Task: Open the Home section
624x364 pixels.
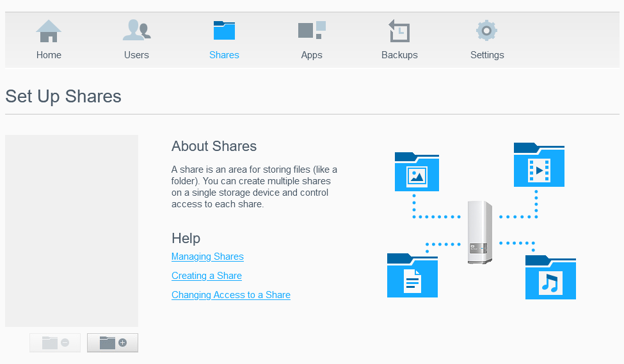Action: (x=49, y=40)
